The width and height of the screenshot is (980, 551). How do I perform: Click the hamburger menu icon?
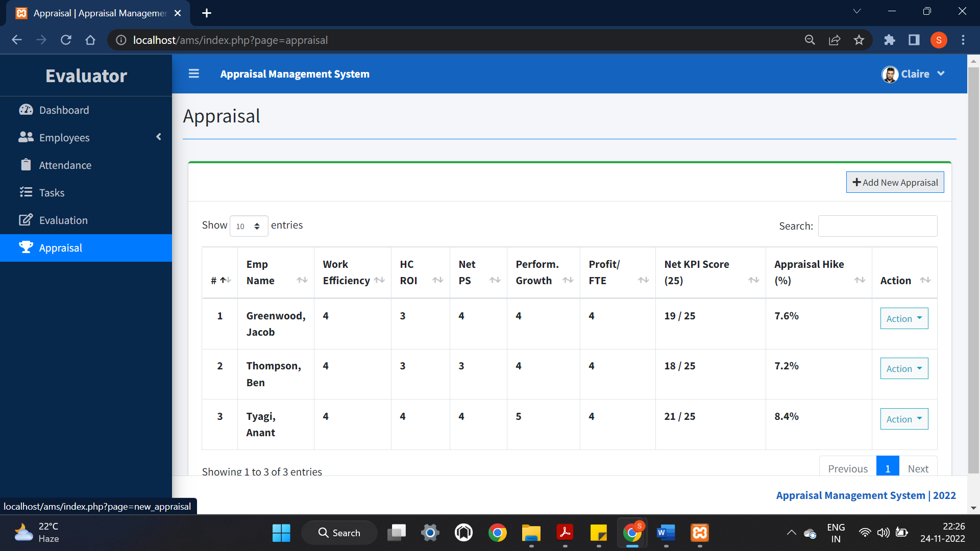pos(194,73)
